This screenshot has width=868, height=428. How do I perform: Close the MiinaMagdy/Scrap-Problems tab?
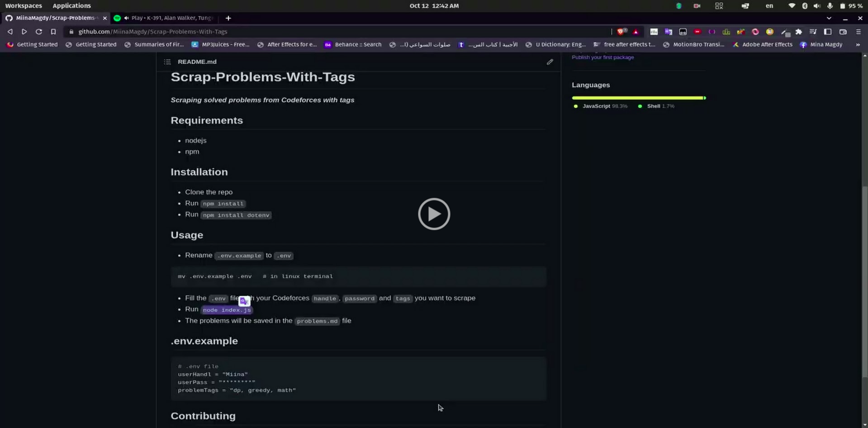[x=105, y=18]
